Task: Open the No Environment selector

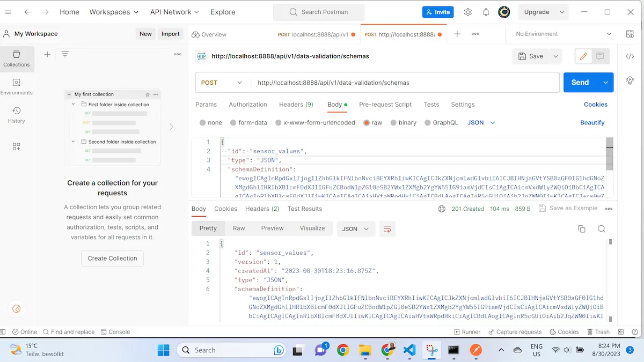Action: 563,34
